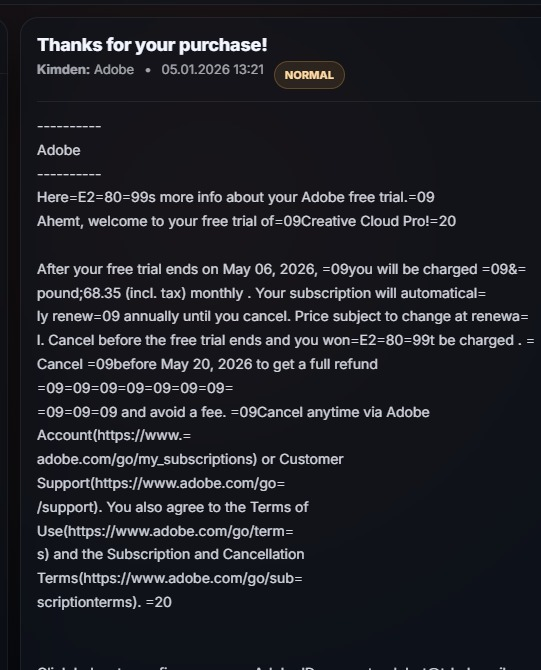Viewport: 541px width, 670px height.
Task: Click the sender name Adobe after Kimden
Action: coord(114,69)
